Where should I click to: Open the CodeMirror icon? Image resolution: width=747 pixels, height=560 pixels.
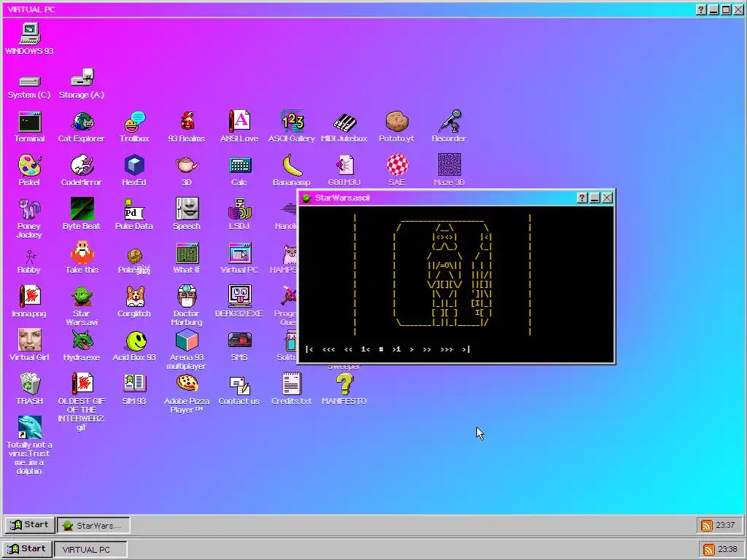[x=82, y=166]
